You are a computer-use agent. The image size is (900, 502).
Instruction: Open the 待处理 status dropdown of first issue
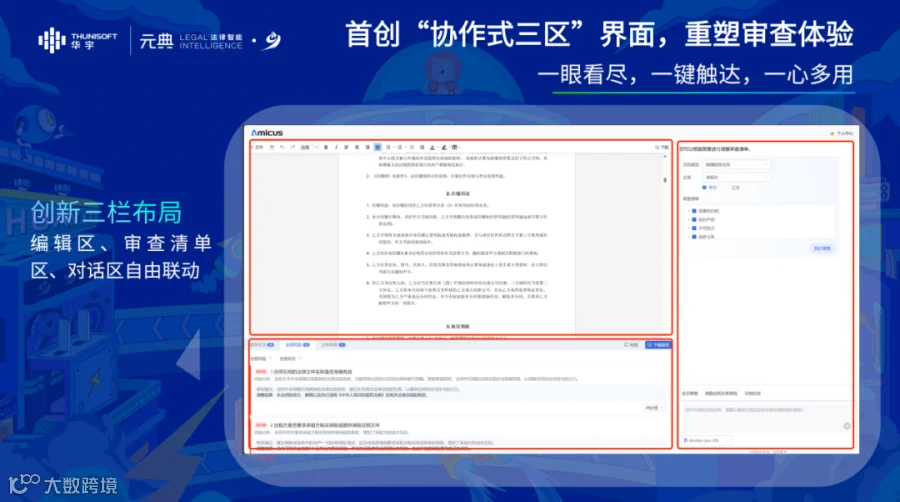[654, 408]
